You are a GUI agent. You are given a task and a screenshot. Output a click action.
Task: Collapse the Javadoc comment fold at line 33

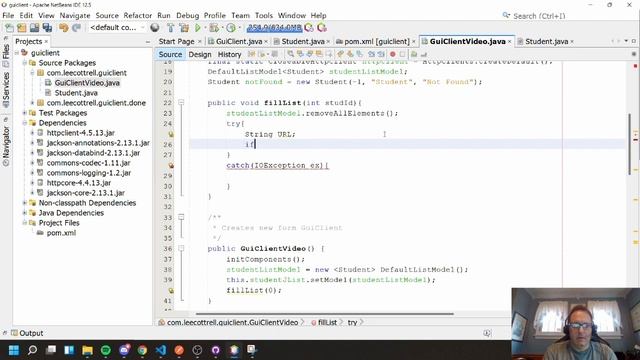[x=181, y=217]
